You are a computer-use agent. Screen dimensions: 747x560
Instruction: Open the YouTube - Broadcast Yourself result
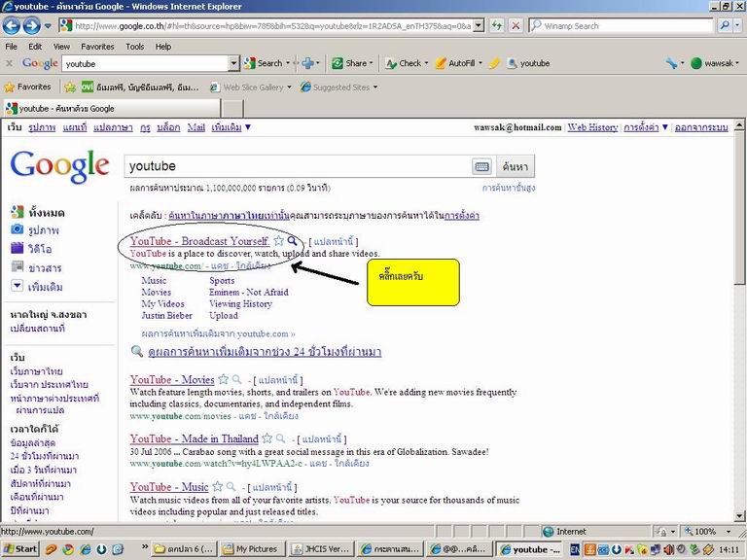click(199, 241)
